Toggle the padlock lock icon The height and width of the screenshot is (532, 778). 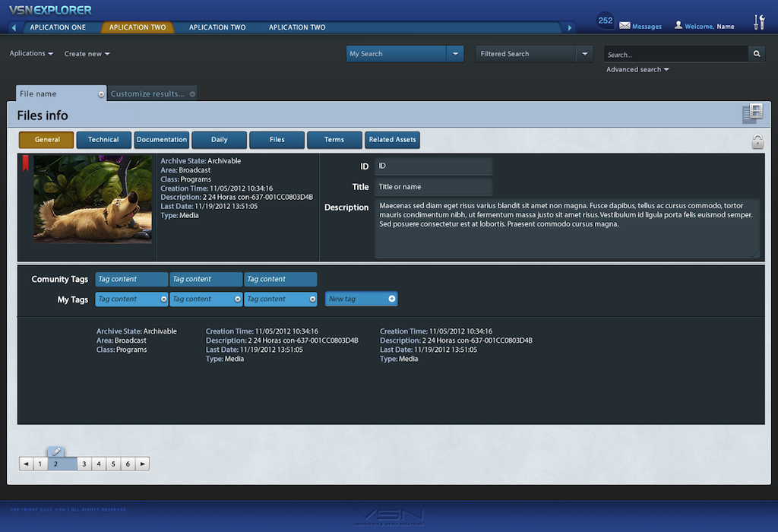pos(757,141)
